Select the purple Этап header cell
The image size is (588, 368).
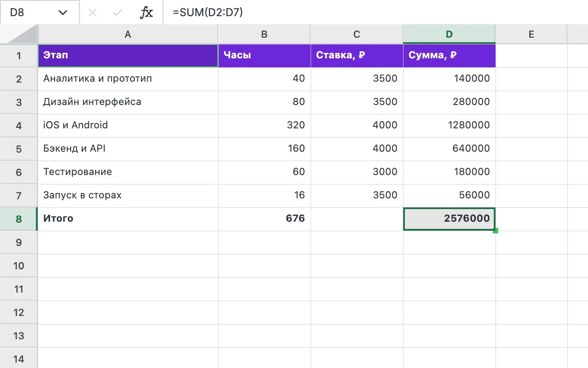coord(128,56)
